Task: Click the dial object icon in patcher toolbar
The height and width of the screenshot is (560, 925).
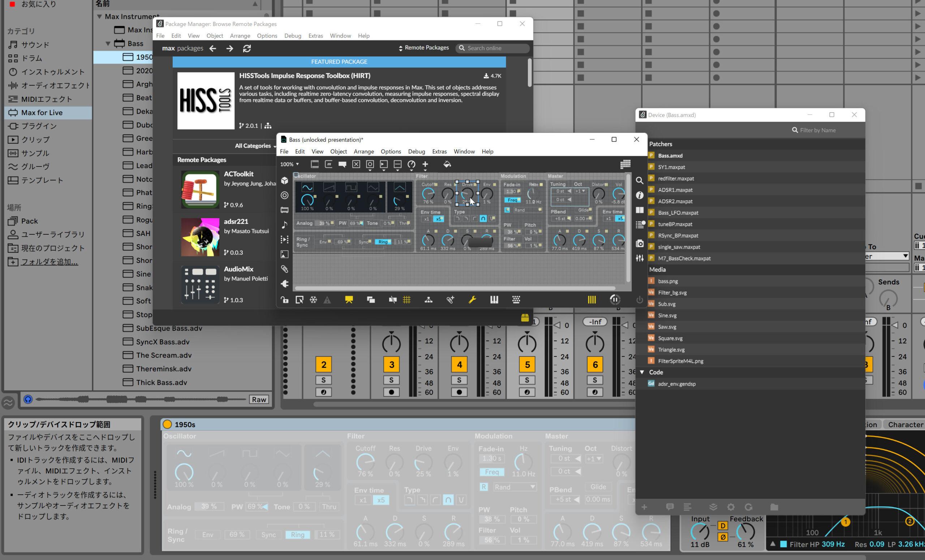Action: pos(412,164)
